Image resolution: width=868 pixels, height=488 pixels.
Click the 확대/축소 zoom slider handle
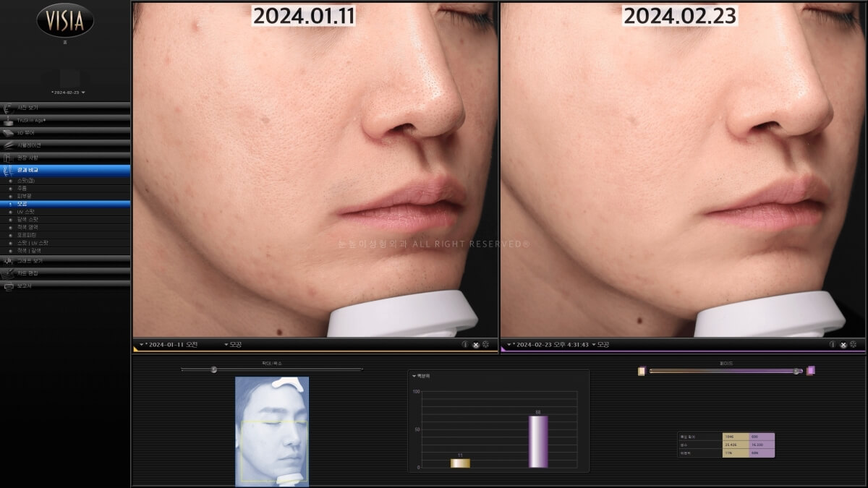click(213, 369)
